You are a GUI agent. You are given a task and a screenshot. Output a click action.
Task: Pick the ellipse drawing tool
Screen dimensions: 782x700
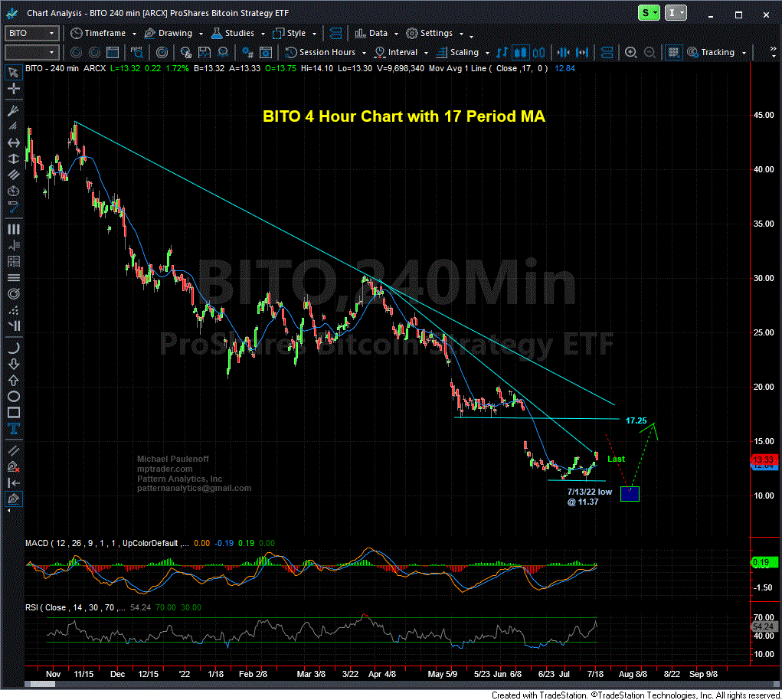pos(14,397)
